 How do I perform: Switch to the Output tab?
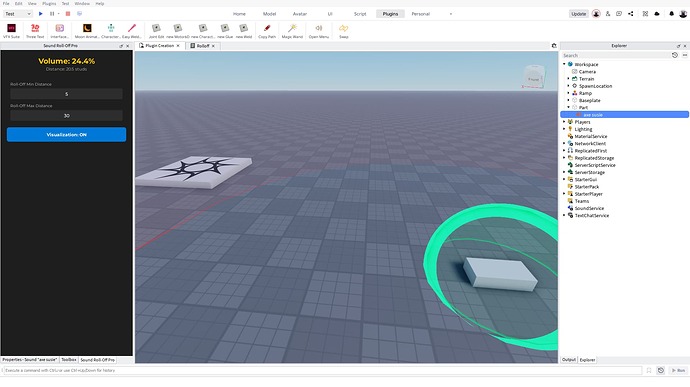[569, 360]
